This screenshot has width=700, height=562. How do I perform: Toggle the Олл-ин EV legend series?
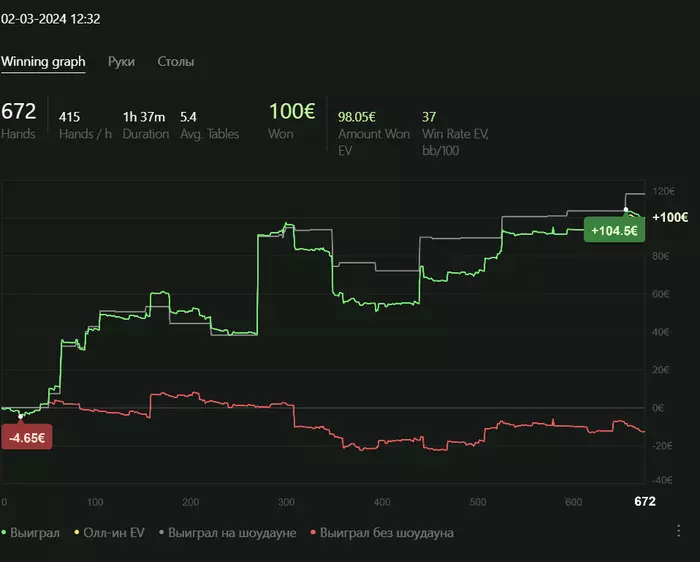111,533
